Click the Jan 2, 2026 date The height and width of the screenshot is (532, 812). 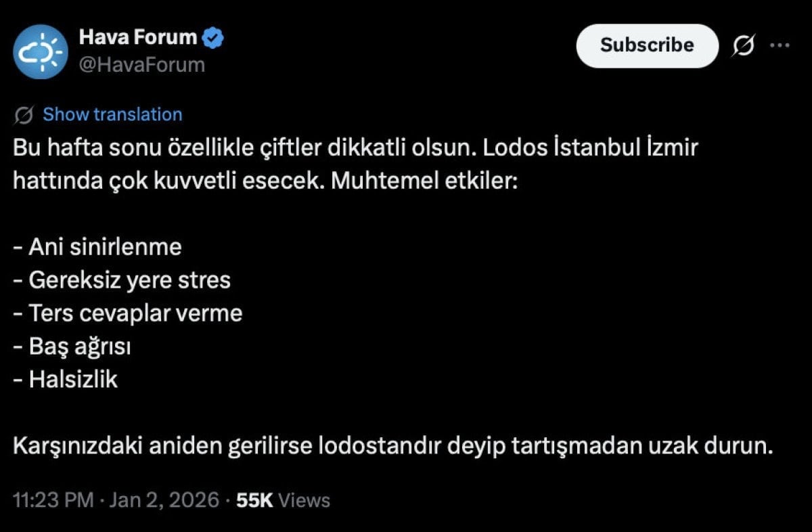pos(163,500)
